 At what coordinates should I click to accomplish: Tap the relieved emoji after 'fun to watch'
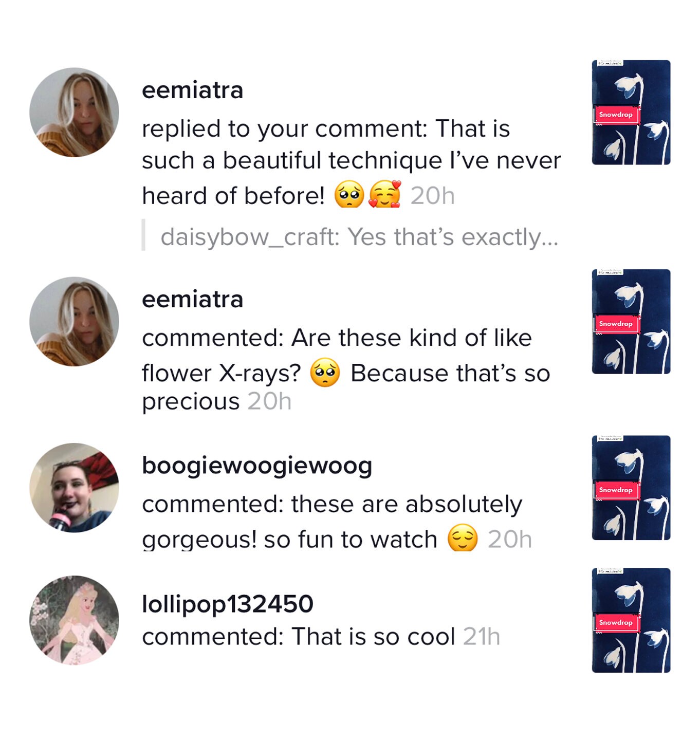463,539
